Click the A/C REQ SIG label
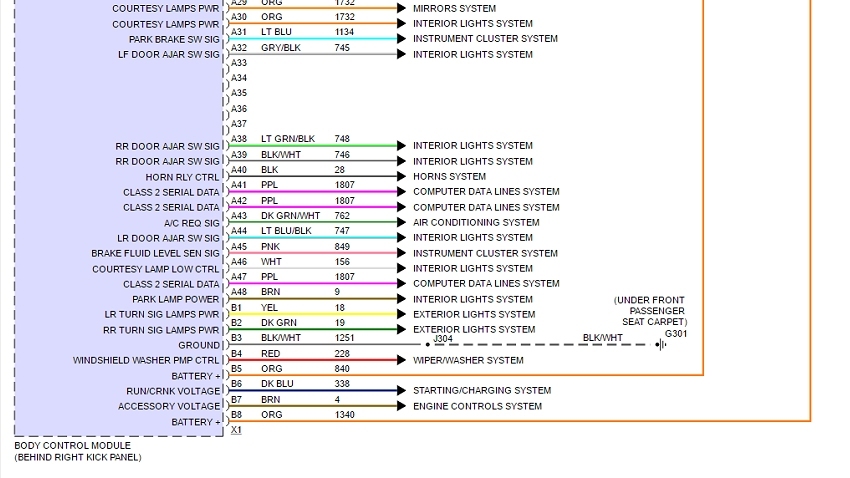Image resolution: width=850 pixels, height=478 pixels. click(x=192, y=223)
